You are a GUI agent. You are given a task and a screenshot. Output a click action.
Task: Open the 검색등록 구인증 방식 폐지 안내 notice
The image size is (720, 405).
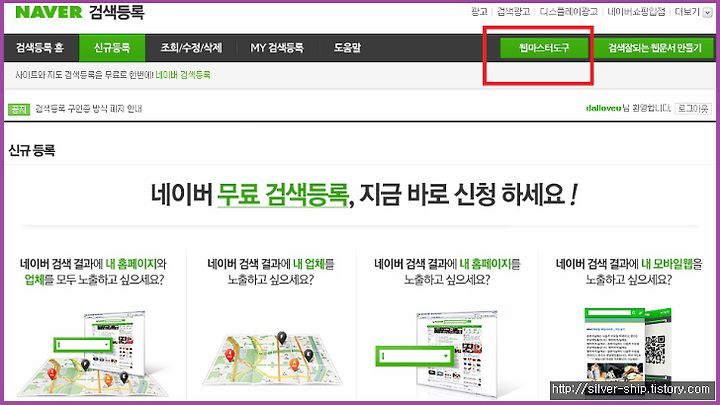(x=89, y=109)
